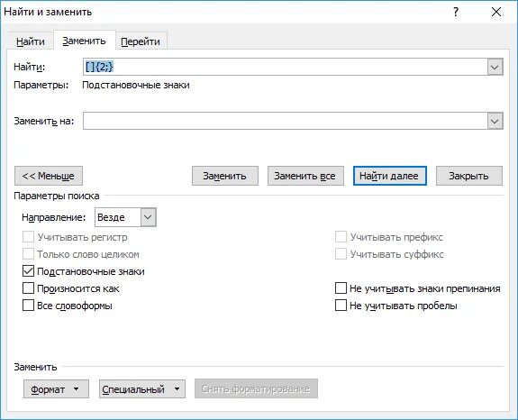Uncheck the Подстановочные знаки checkbox
Viewport: 518px width, 420px height.
(x=28, y=271)
